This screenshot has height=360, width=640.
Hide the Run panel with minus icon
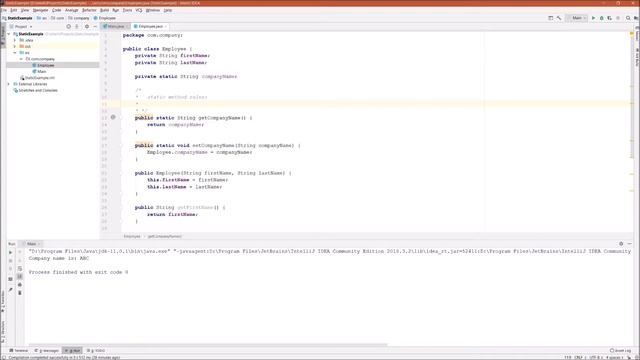pos(629,244)
